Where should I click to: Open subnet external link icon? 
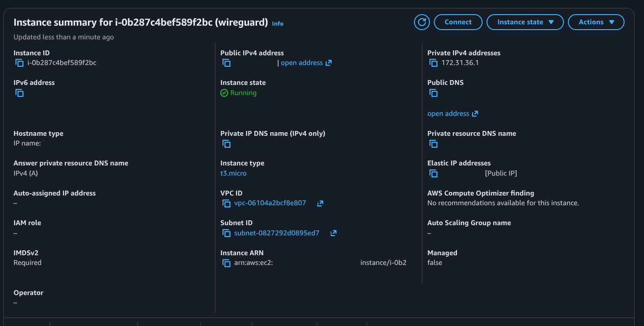[333, 233]
